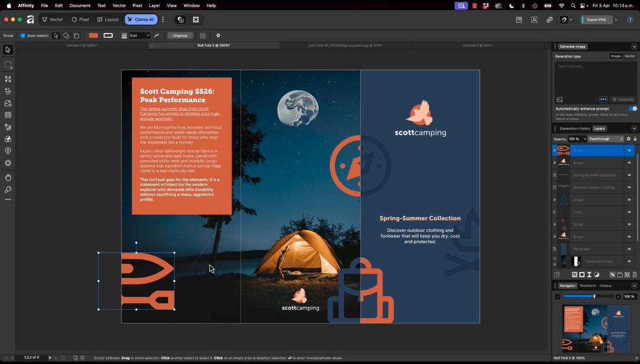Hide the selected top Group layer
This screenshot has height=364, width=640.
coord(629,150)
